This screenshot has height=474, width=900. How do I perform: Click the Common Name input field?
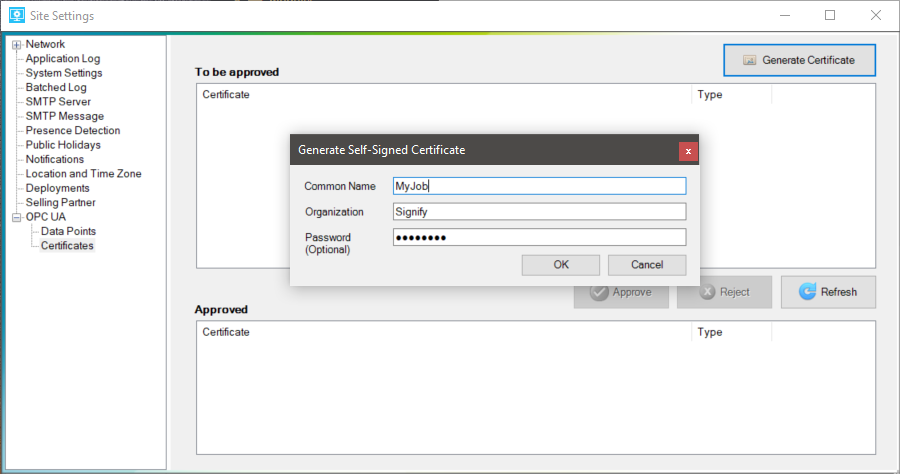click(540, 186)
